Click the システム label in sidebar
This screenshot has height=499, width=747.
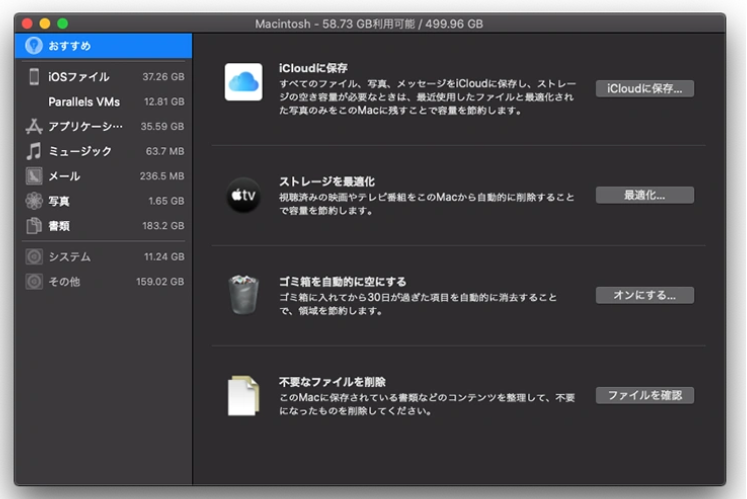coord(70,257)
